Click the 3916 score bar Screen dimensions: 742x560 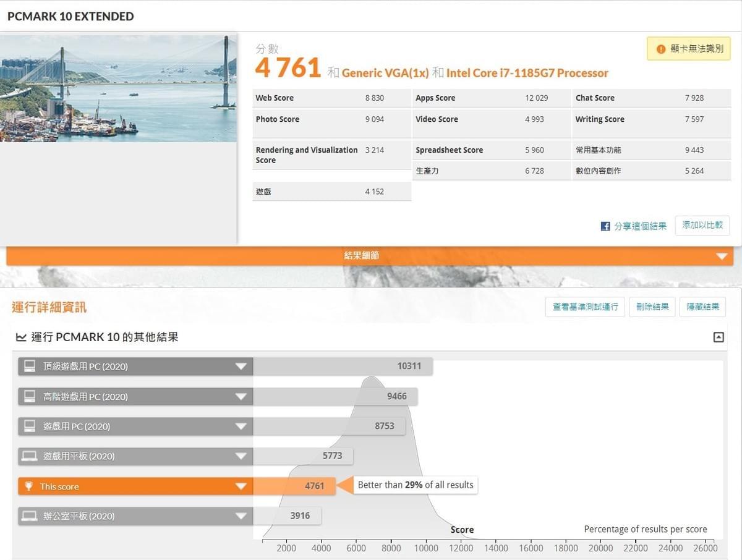tap(288, 515)
